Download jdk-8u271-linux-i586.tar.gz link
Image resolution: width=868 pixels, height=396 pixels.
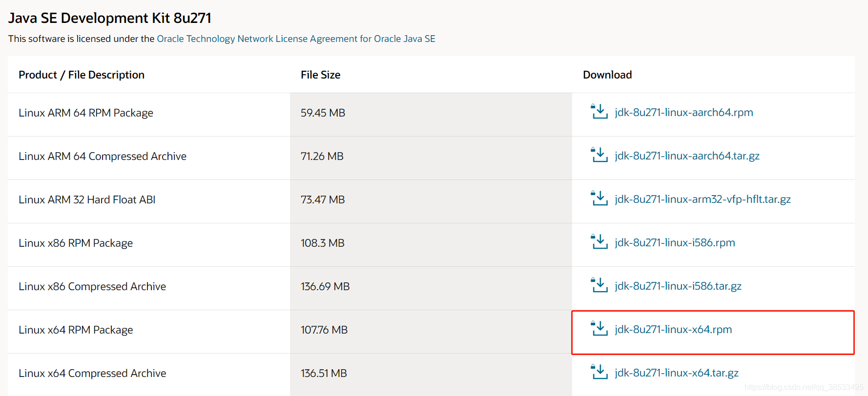coord(678,286)
